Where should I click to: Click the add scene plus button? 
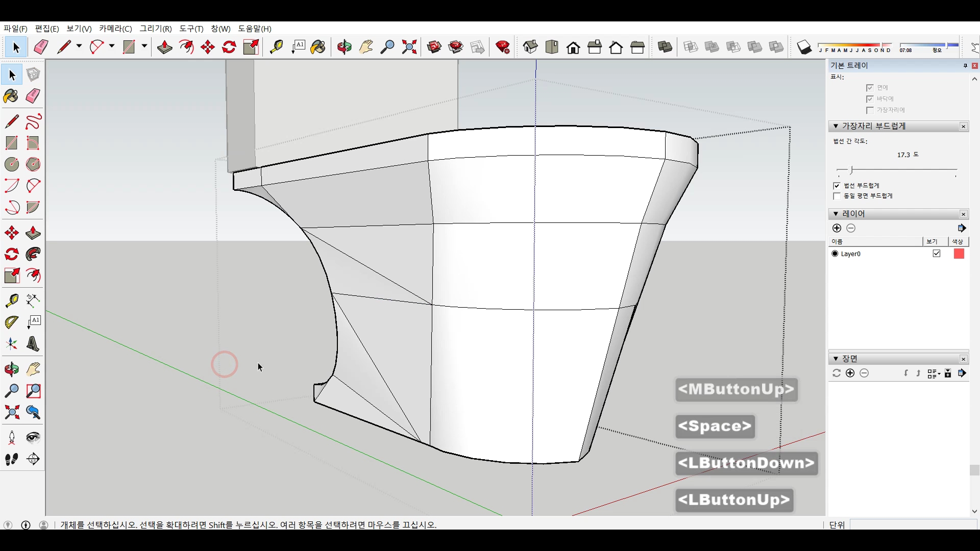850,373
